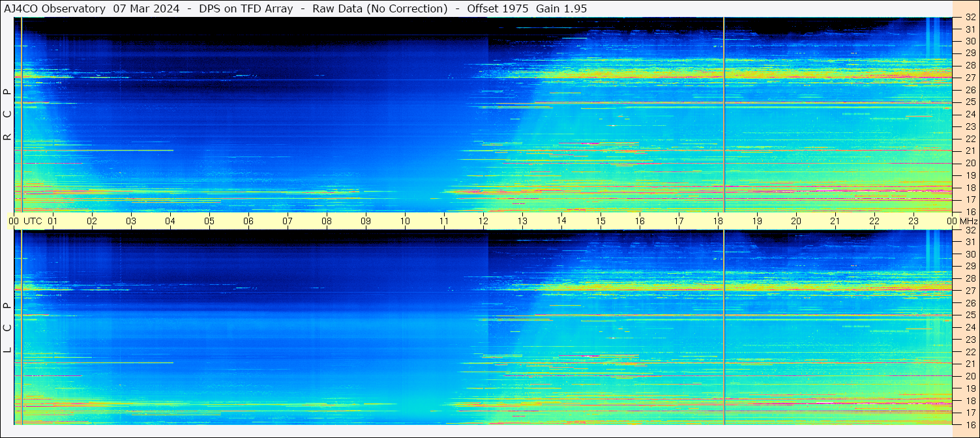The width and height of the screenshot is (980, 438).
Task: Click the "22" MHz tick in the LCP panel
Action: (x=970, y=352)
